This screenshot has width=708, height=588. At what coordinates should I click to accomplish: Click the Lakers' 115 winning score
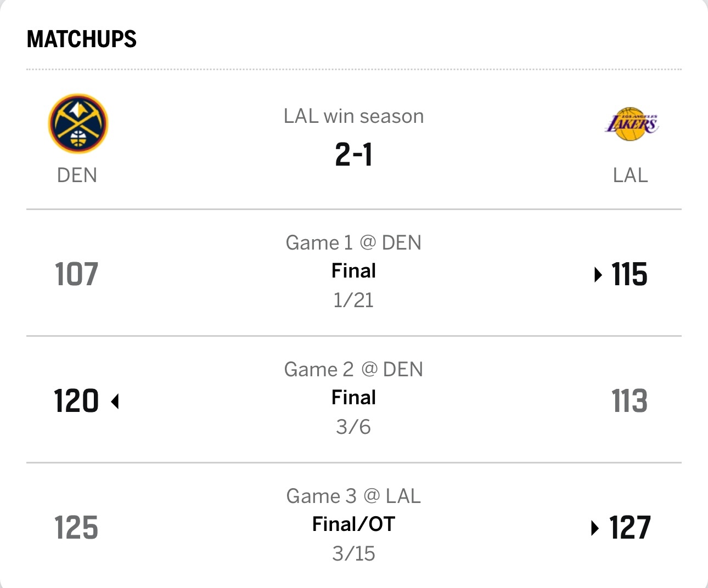[630, 274]
